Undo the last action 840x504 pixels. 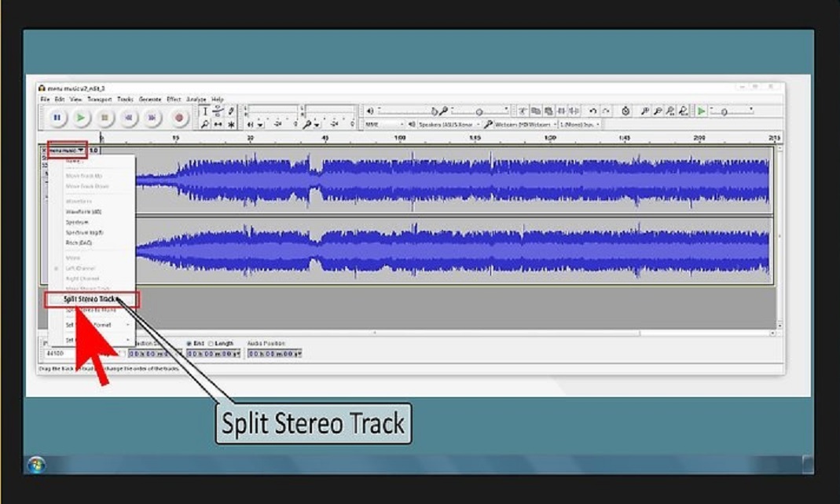[593, 111]
